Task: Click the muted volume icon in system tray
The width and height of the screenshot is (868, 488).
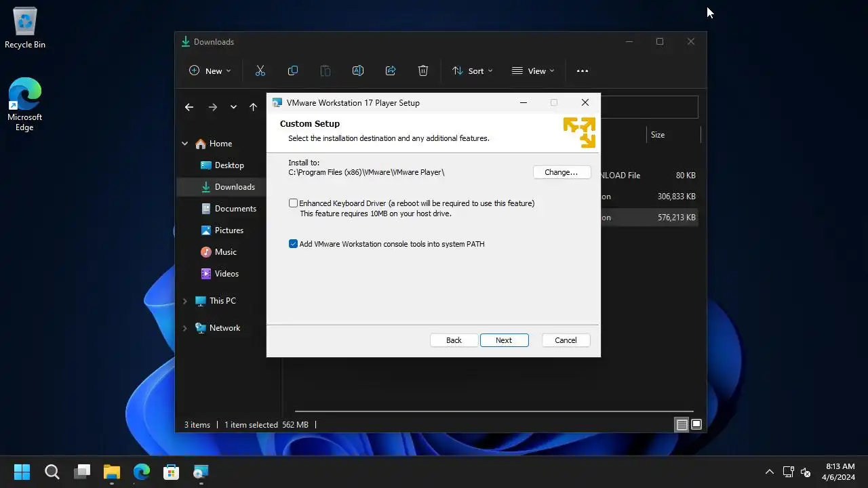Action: tap(806, 472)
